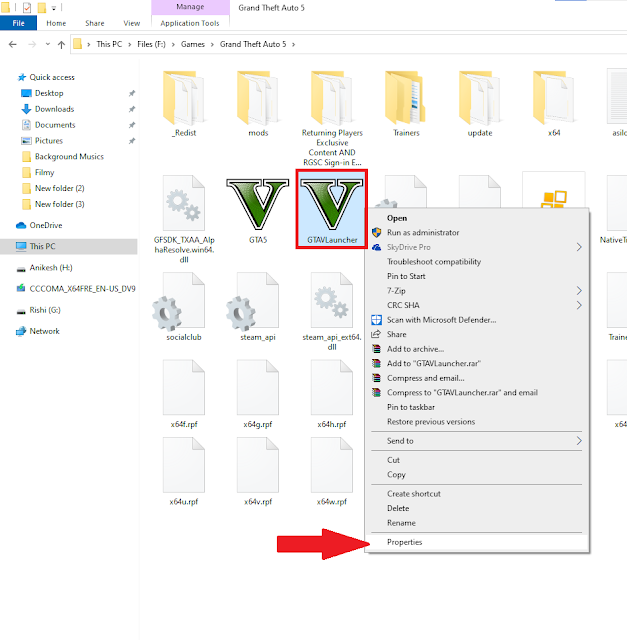The height and width of the screenshot is (640, 627).
Task: Select the steam_api file icon
Action: pos(253,302)
